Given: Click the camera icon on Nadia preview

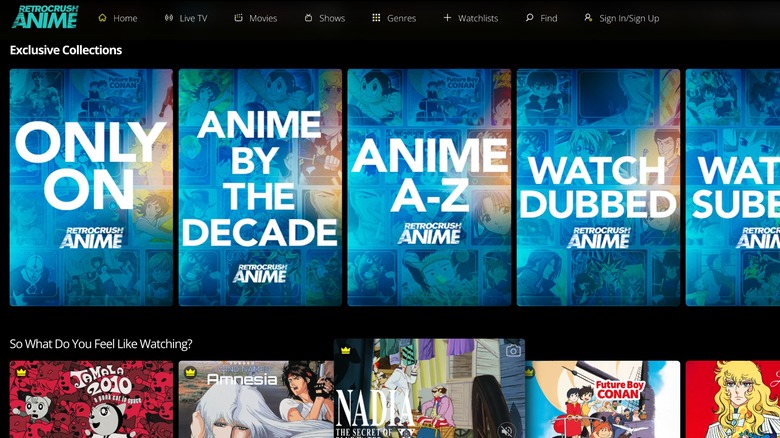Looking at the screenshot, I should point(513,351).
